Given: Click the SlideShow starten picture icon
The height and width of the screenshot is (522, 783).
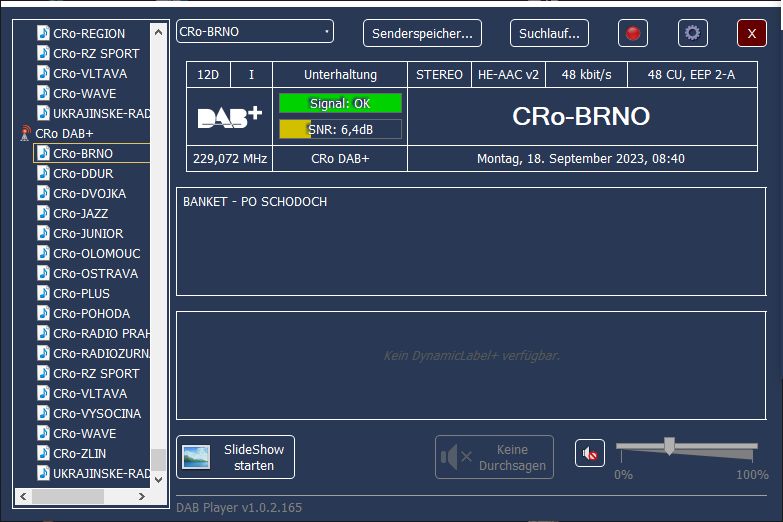Looking at the screenshot, I should pyautogui.click(x=196, y=458).
